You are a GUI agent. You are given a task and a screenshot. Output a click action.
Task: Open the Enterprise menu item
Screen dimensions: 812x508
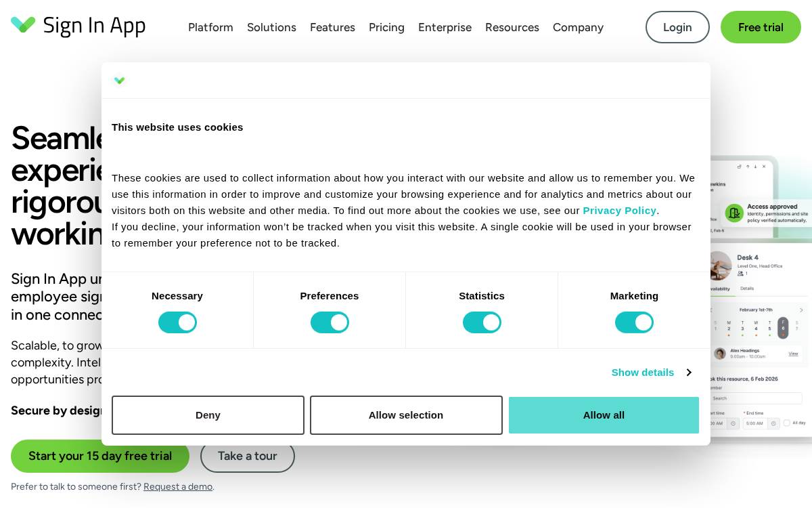445,27
